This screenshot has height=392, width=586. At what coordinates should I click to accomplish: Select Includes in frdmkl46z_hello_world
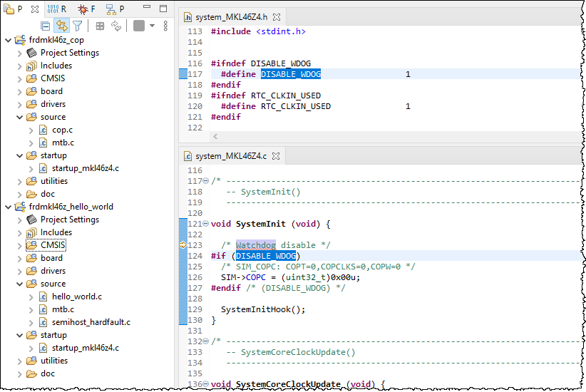point(56,232)
